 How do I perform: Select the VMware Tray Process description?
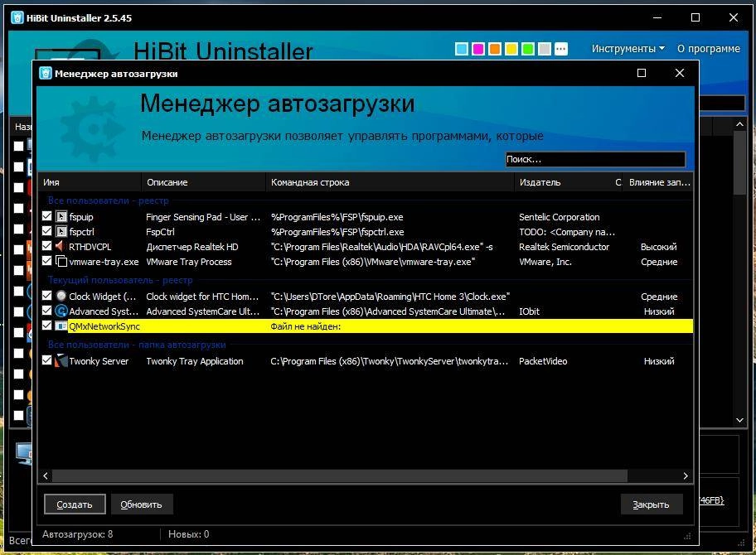pos(189,262)
